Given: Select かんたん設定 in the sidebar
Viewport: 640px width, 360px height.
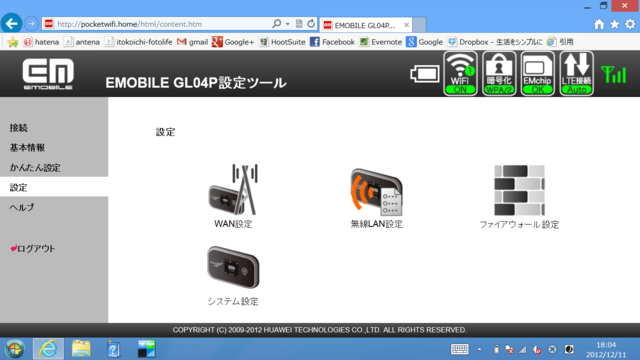Looking at the screenshot, I should click(35, 167).
